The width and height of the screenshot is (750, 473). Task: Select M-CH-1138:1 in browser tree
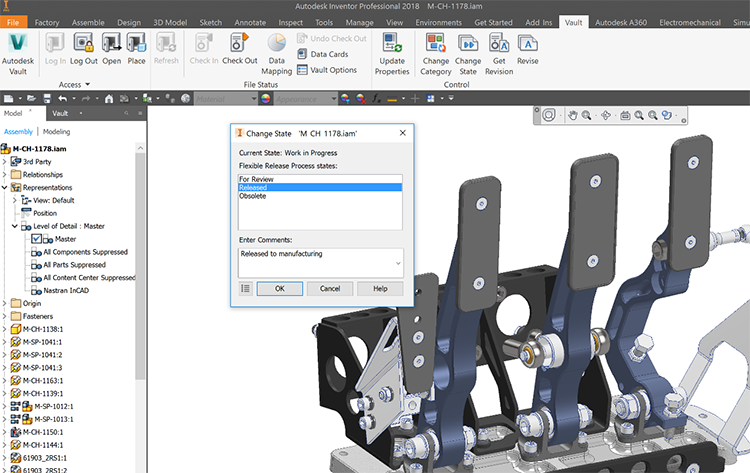pos(43,329)
